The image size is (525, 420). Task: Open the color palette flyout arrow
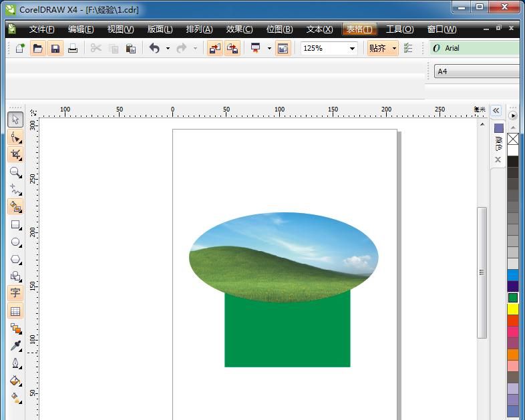pos(512,116)
